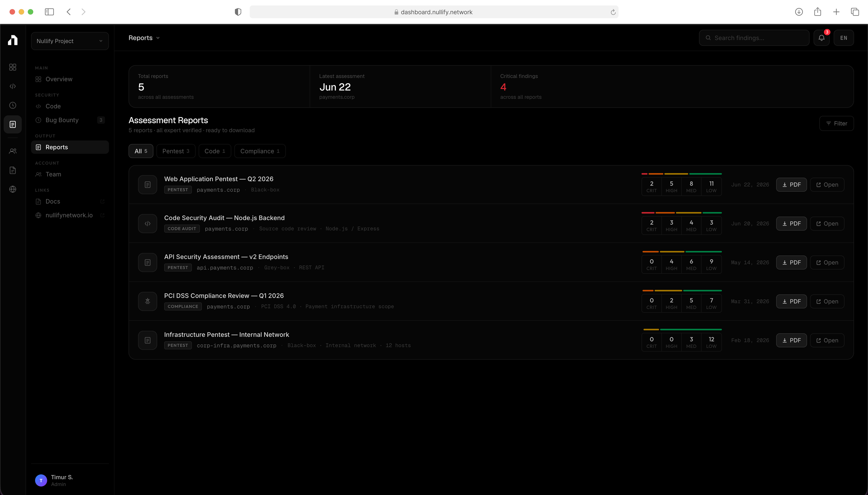Click the API Security Assessment report icon

[148, 262]
